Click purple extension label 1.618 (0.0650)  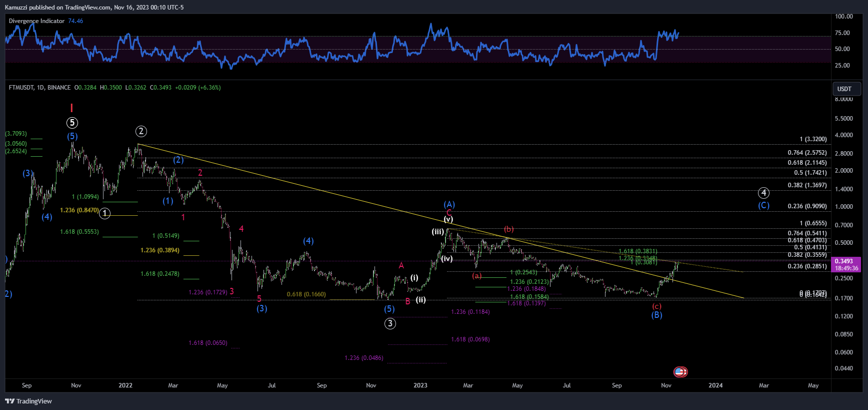tap(207, 343)
